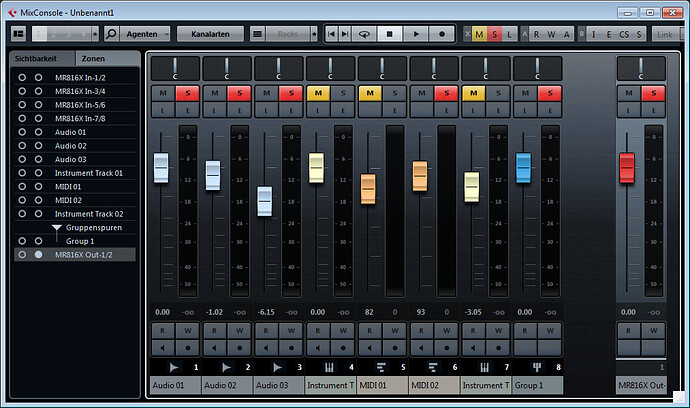Select MIDI 01 in the visibility list
The height and width of the screenshot is (408, 690).
(68, 187)
